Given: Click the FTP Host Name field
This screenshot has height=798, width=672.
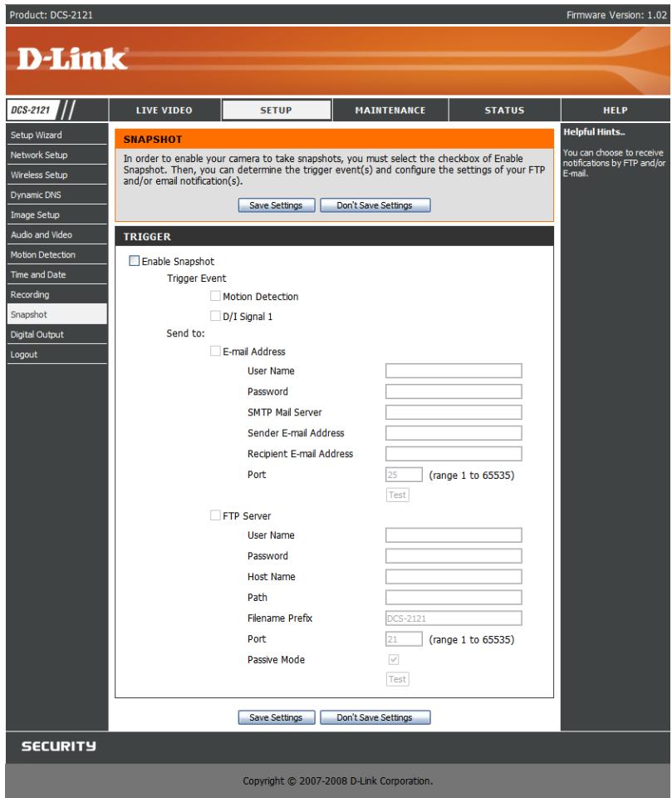Looking at the screenshot, I should 454,577.
